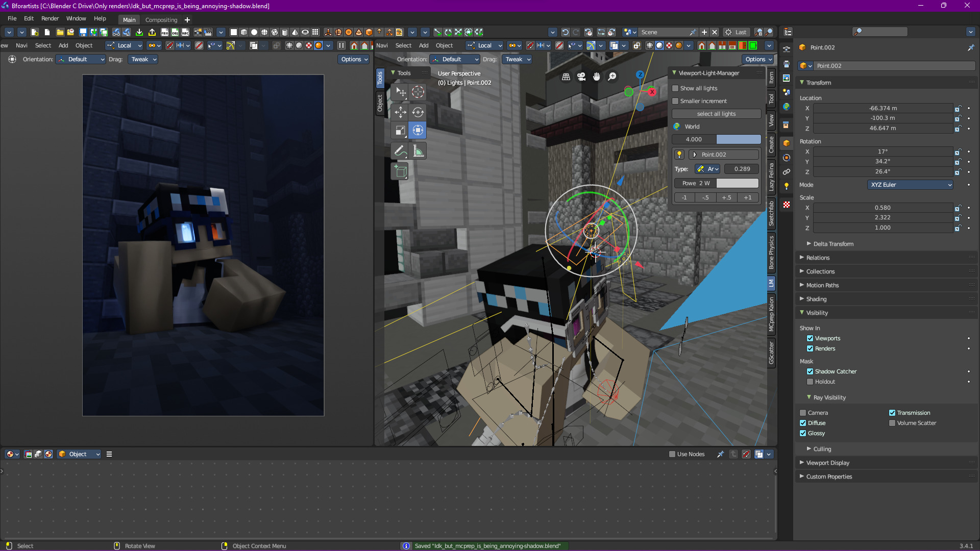Click the pan hand viewport icon
The width and height of the screenshot is (980, 551).
(597, 77)
